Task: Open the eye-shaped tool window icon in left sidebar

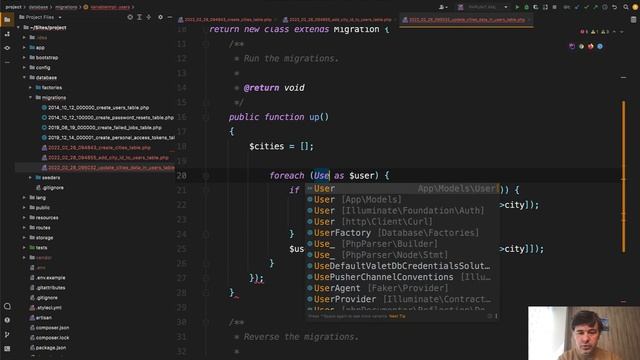Action: pyautogui.click(x=7, y=48)
